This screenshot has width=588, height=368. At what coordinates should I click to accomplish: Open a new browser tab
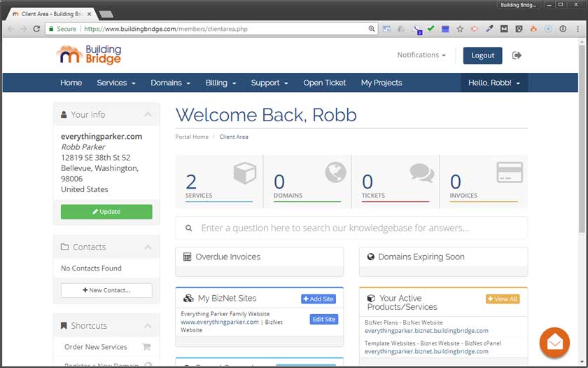point(106,14)
